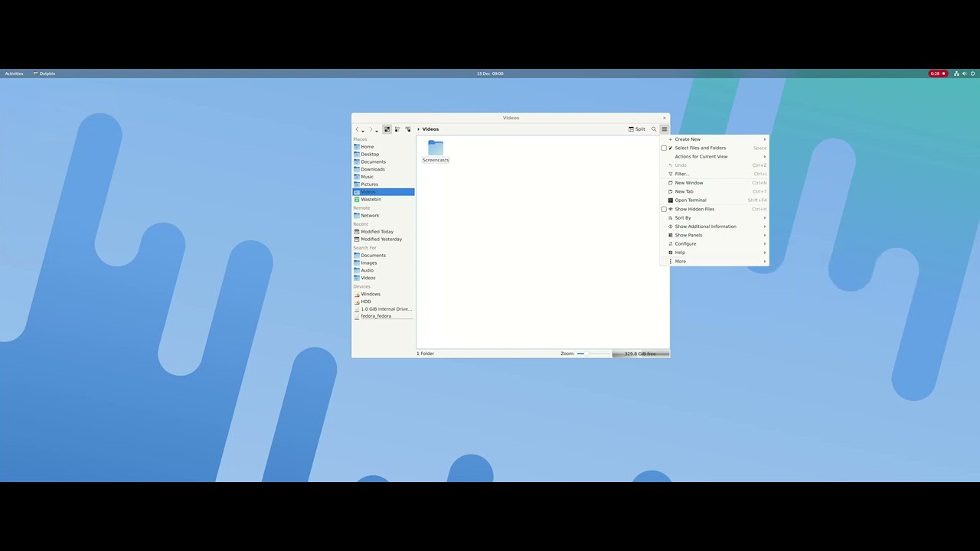Adjust the Zoom slider in status bar
Screen dimensions: 980x551
click(x=594, y=354)
